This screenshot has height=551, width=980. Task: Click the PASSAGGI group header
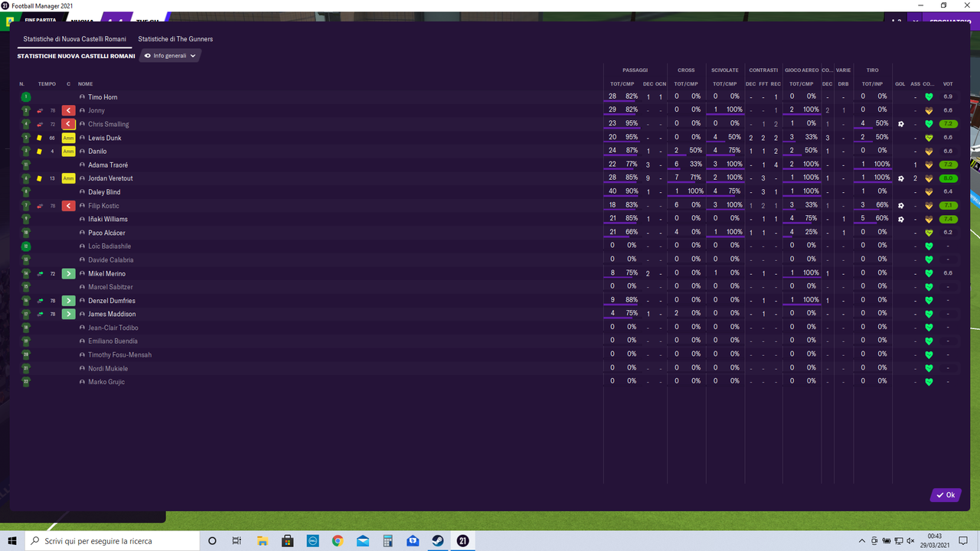point(635,70)
